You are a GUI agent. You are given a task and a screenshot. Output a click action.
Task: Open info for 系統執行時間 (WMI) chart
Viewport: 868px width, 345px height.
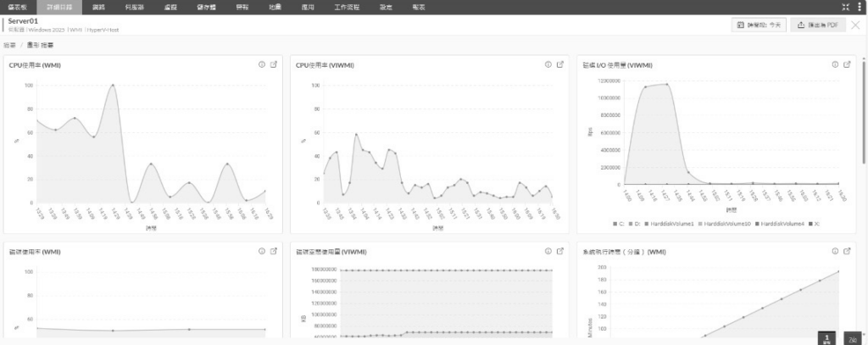[835, 252]
